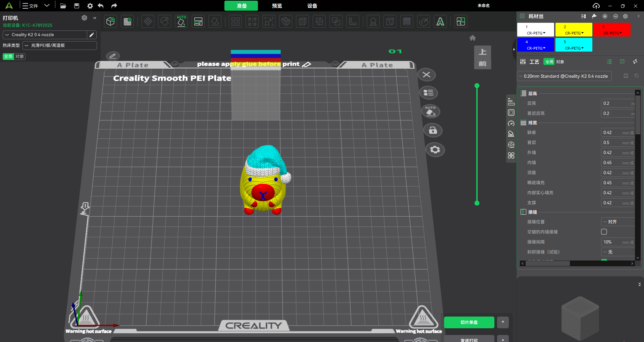Collapse the left printer panel arrows
644x342 pixels.
pos(95,18)
